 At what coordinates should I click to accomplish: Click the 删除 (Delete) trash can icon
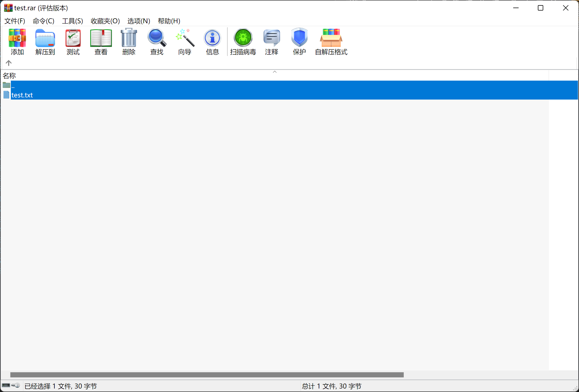point(129,42)
